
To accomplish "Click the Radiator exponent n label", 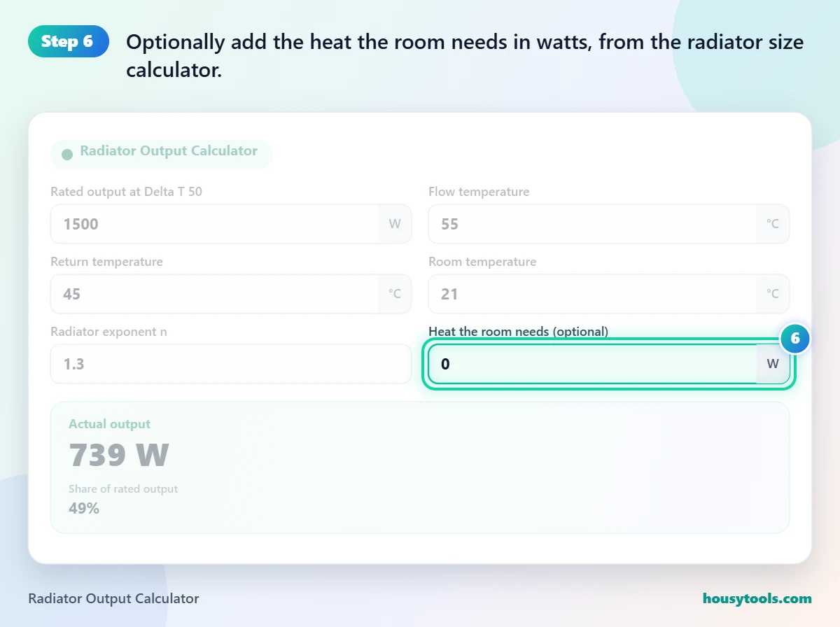I will (x=108, y=332).
